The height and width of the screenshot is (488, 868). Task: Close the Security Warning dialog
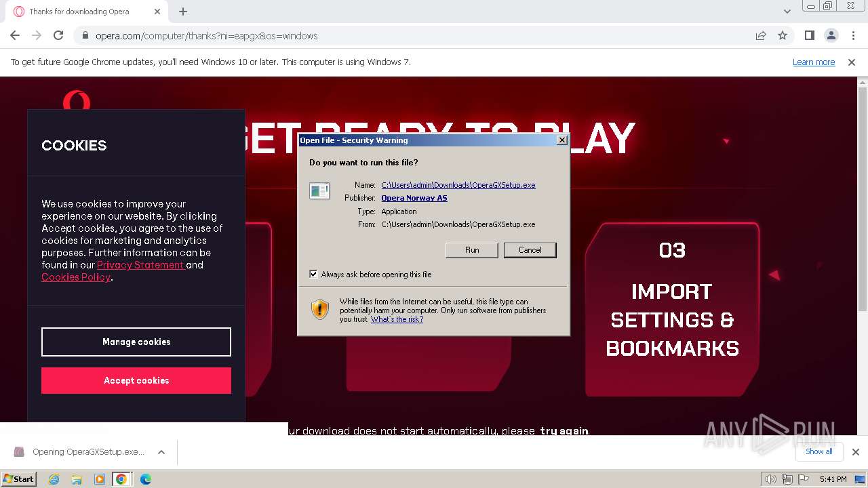pyautogui.click(x=561, y=140)
